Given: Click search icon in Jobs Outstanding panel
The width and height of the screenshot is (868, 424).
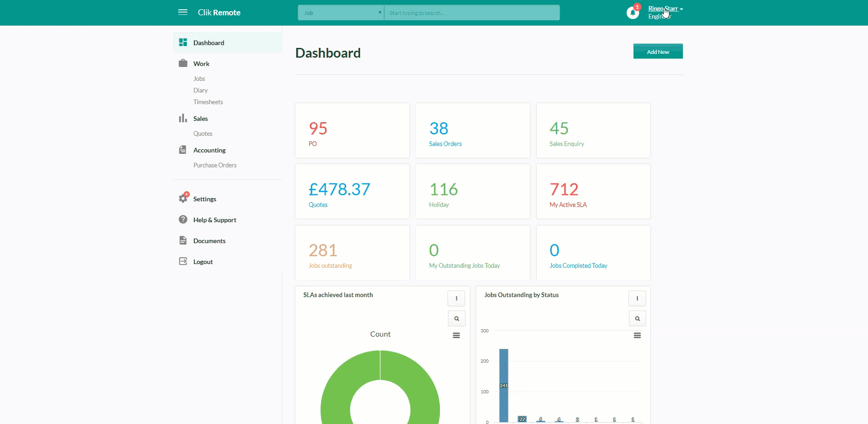Looking at the screenshot, I should coord(637,318).
